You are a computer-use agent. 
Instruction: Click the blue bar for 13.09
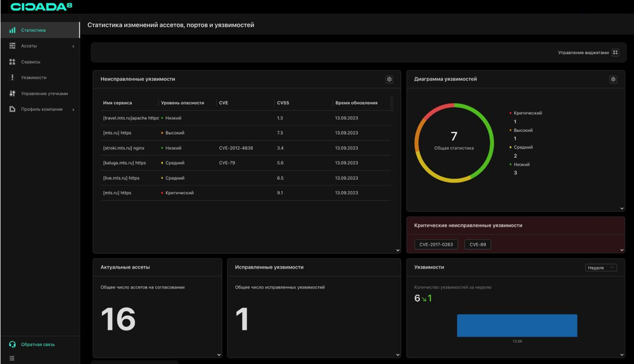pos(517,325)
